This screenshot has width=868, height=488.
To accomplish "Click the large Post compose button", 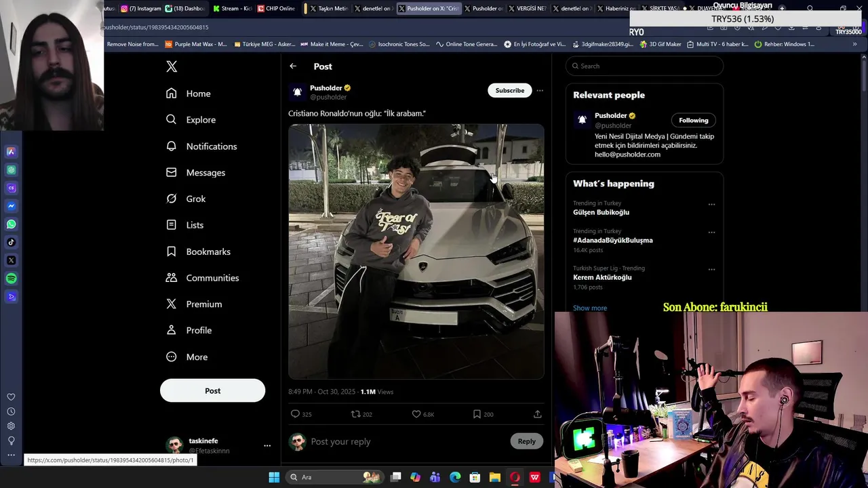I will (x=212, y=390).
